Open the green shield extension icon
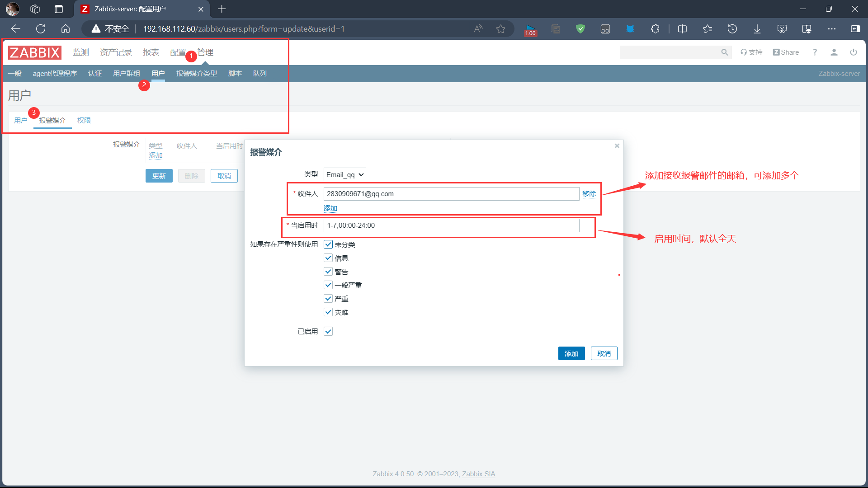This screenshot has height=488, width=868. pos(580,29)
